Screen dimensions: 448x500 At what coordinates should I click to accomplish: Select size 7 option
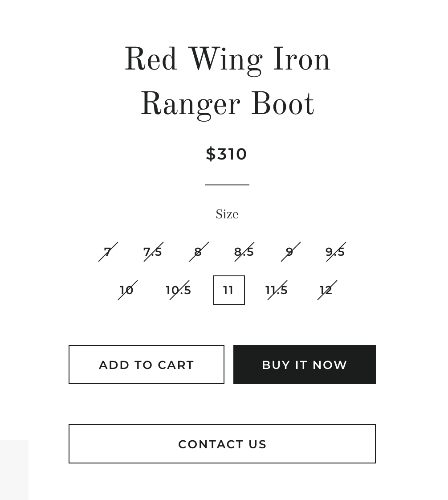pos(108,252)
